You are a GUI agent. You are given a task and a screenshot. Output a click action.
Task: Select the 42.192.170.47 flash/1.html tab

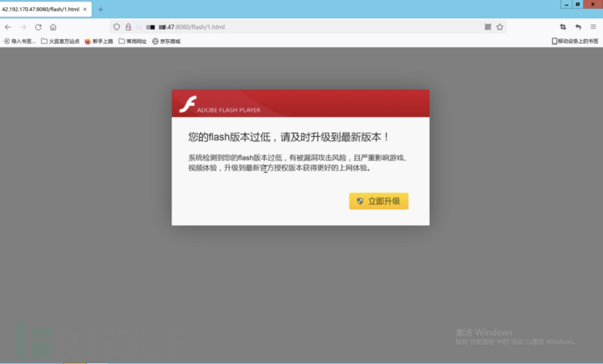45,10
